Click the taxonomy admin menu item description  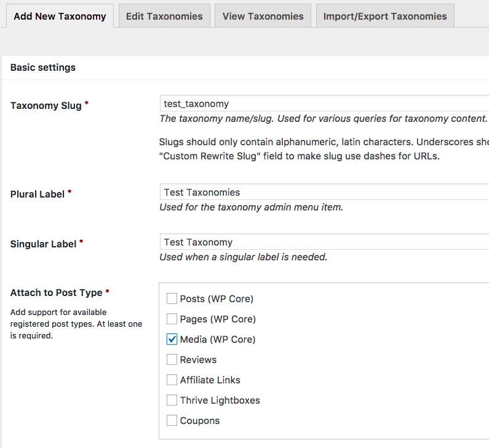[251, 207]
